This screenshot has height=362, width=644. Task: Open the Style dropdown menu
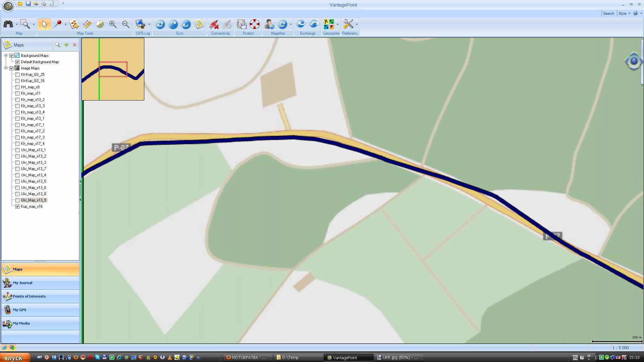[x=624, y=14]
